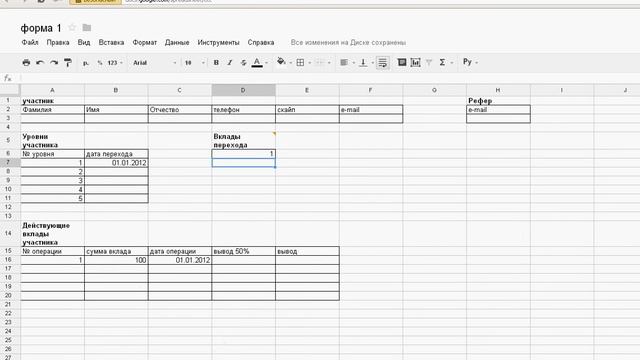Click the Рефер heading cell
The height and width of the screenshot is (360, 640).
[498, 101]
